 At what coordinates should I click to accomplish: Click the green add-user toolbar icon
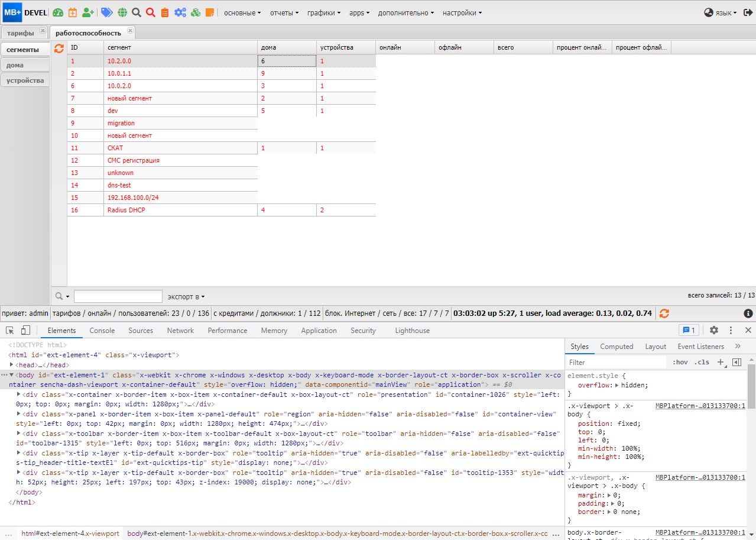point(87,12)
